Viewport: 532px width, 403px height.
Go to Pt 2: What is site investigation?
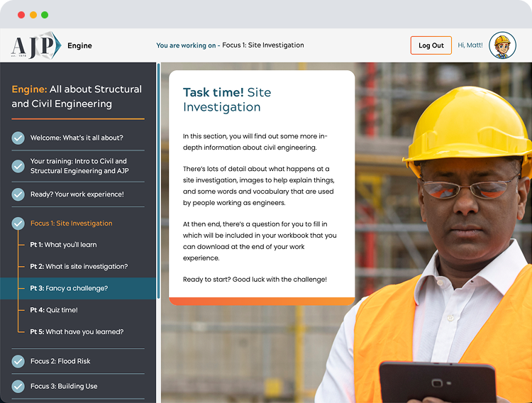[x=78, y=267]
